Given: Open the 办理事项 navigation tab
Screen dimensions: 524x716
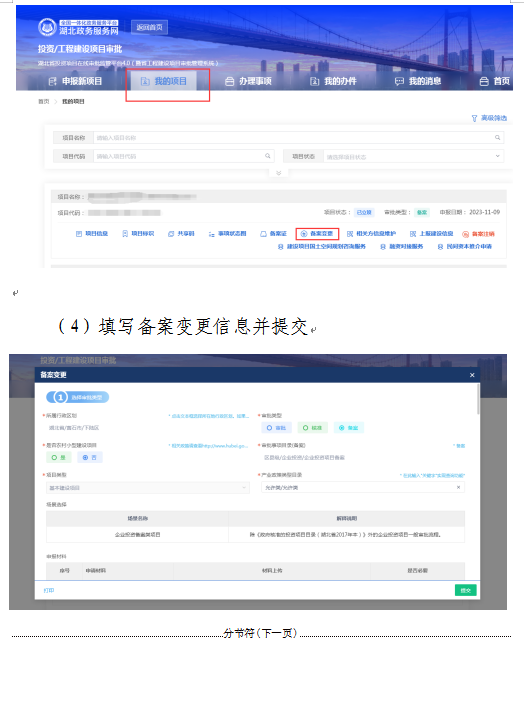Looking at the screenshot, I should [x=248, y=81].
